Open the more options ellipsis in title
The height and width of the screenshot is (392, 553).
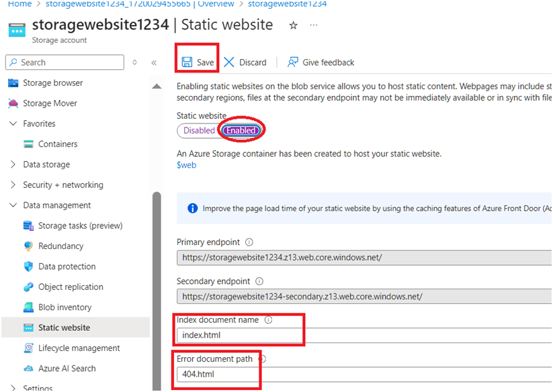314,25
